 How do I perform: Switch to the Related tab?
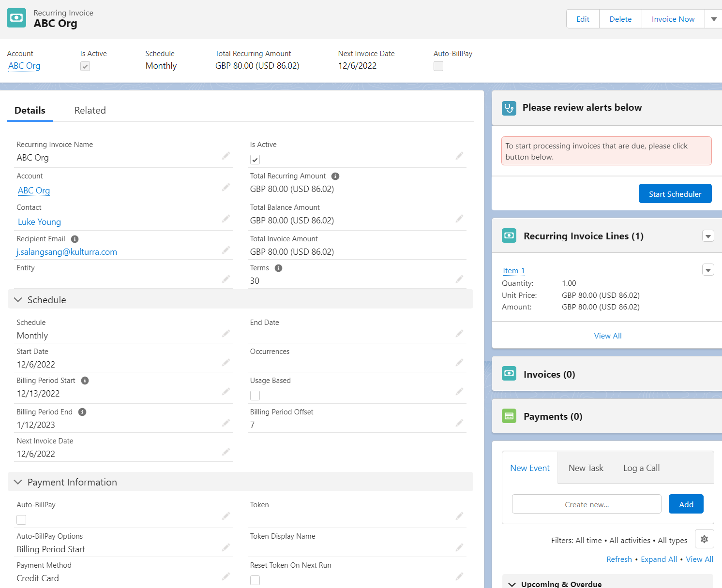click(x=90, y=110)
